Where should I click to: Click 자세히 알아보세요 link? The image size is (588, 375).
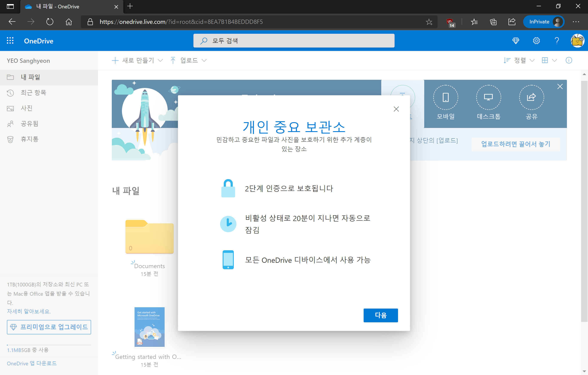pyautogui.click(x=29, y=311)
